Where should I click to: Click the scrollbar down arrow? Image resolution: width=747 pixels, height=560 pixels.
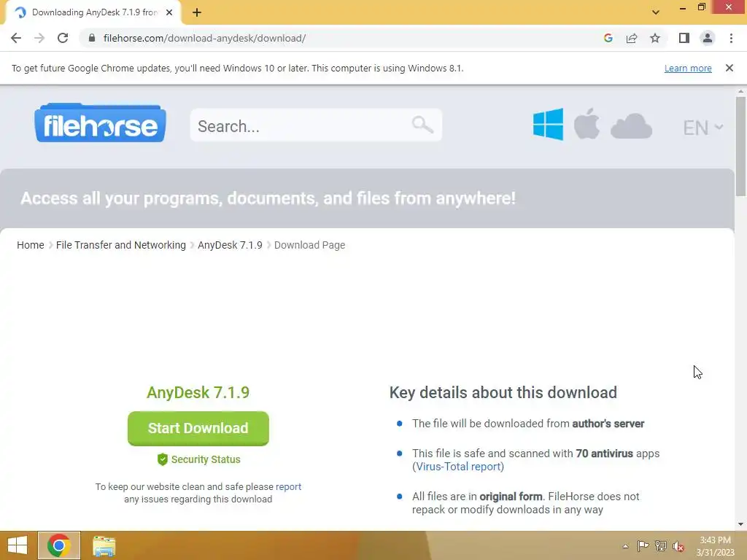point(740,524)
